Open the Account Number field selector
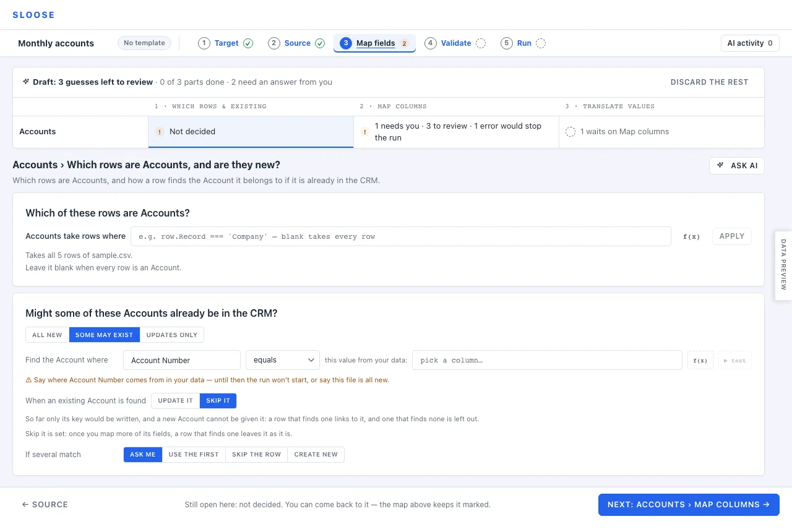Image resolution: width=792 pixels, height=532 pixels. [x=182, y=360]
